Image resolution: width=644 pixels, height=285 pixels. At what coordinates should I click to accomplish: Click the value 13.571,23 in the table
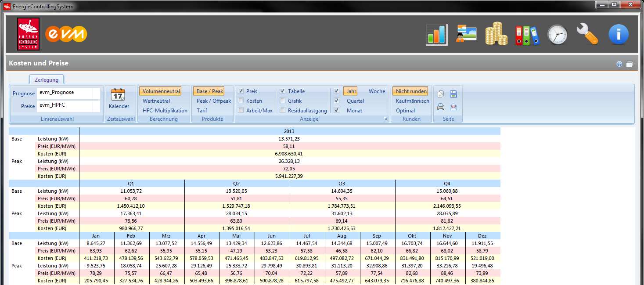pyautogui.click(x=290, y=139)
